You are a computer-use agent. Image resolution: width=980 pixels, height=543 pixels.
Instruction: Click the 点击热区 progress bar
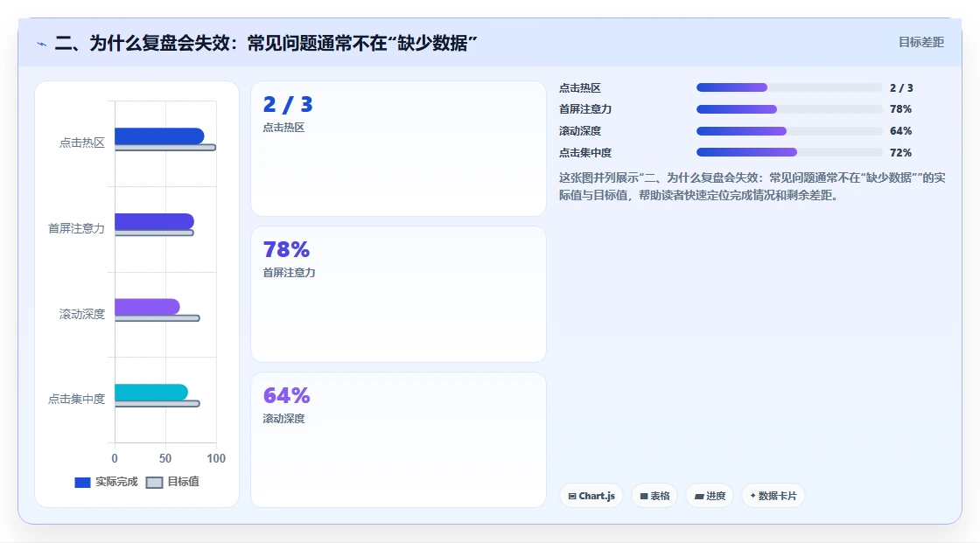coord(789,87)
